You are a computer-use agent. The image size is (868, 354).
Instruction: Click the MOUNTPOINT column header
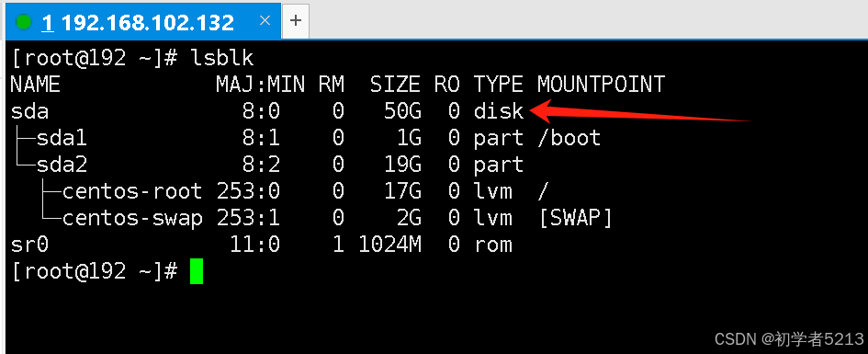pos(601,85)
